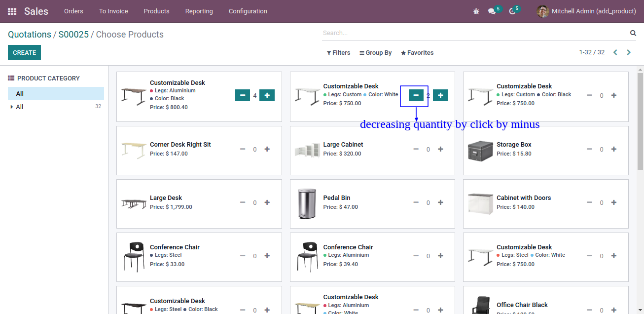Click the Sales app title
Screen dimensions: 644x314
click(36, 11)
